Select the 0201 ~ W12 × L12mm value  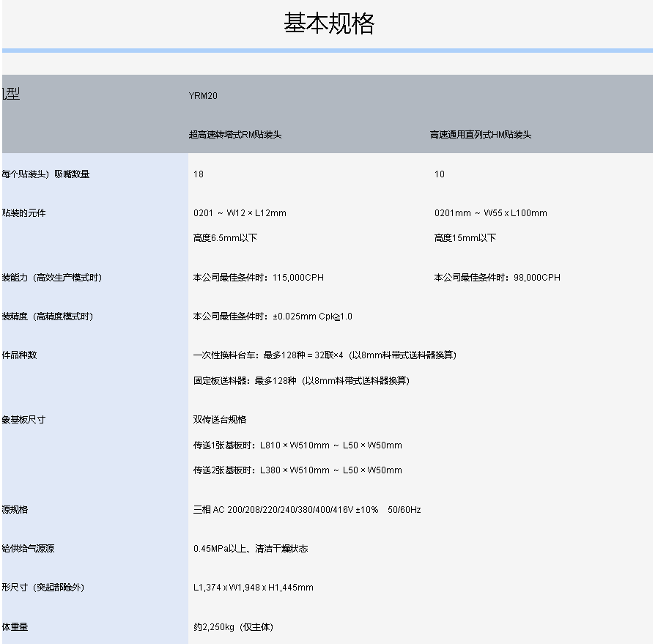click(x=240, y=213)
